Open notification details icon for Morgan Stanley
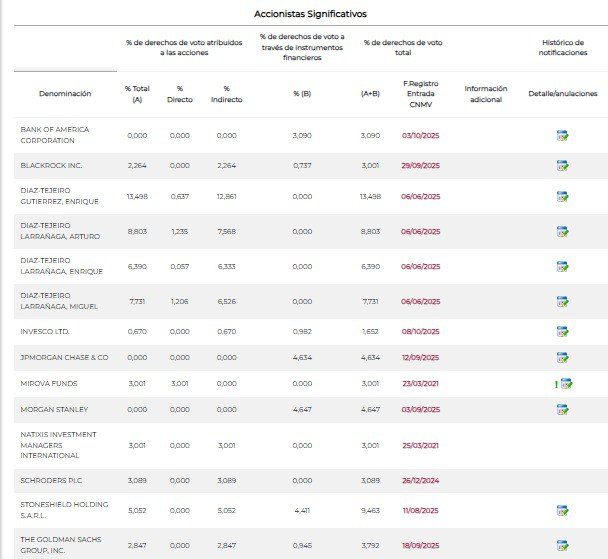The width and height of the screenshot is (608, 559). (x=563, y=409)
